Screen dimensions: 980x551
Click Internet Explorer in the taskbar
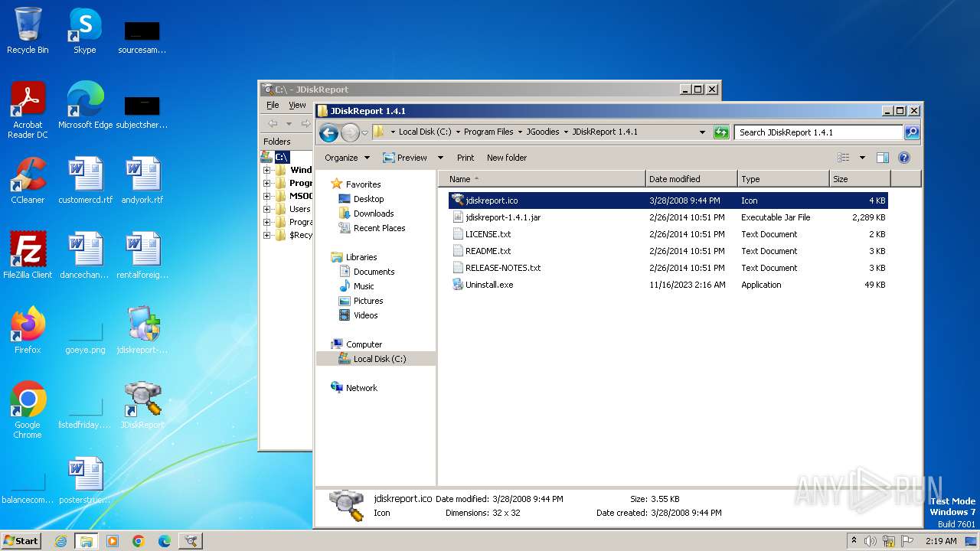point(60,541)
